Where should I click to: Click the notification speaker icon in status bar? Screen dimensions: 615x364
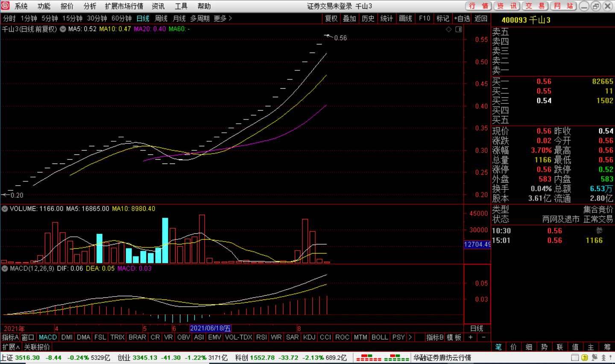tap(594, 358)
